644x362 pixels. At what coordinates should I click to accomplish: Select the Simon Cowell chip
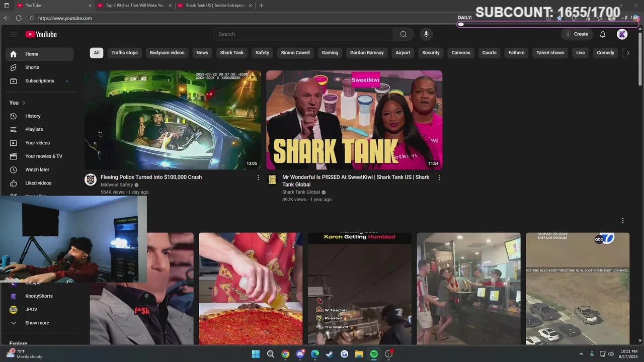click(295, 53)
